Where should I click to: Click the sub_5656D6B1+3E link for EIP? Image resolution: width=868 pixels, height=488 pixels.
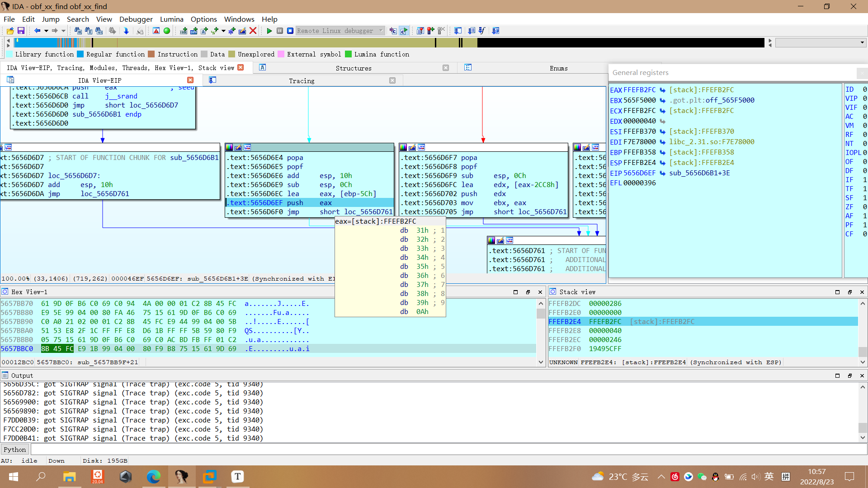699,173
